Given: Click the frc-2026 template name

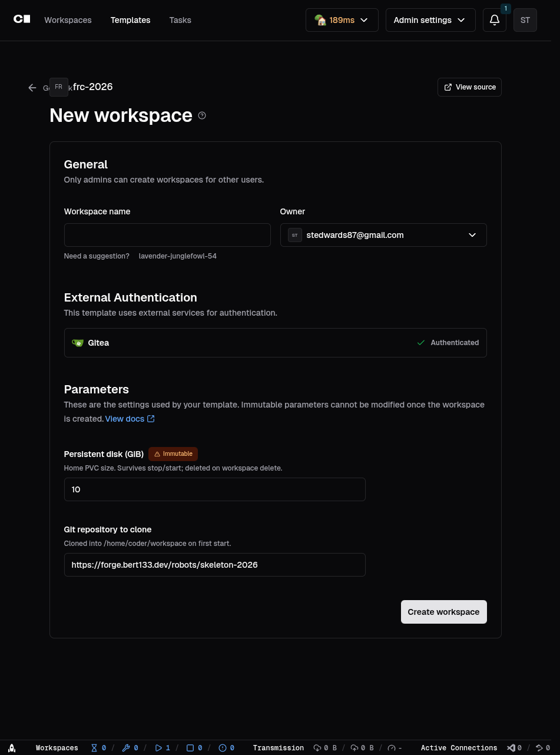Looking at the screenshot, I should point(93,87).
